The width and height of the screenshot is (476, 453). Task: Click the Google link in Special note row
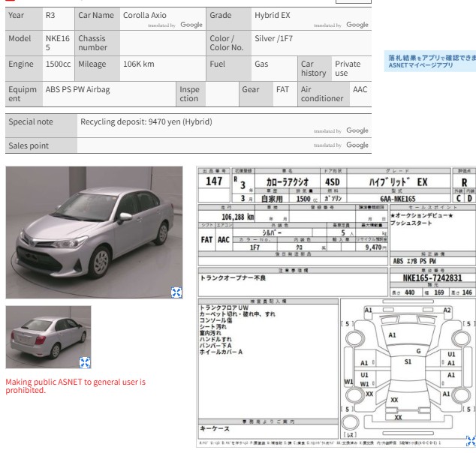(x=357, y=130)
